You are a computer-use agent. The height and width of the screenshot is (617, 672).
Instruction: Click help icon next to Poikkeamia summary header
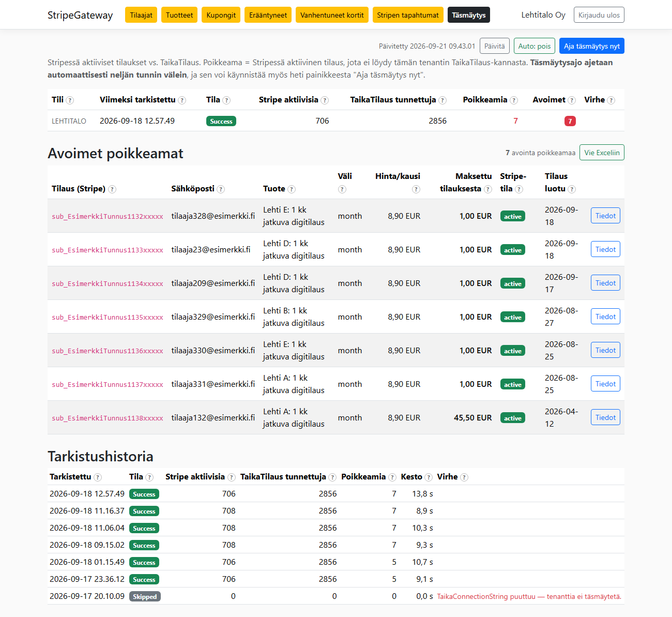tap(514, 100)
